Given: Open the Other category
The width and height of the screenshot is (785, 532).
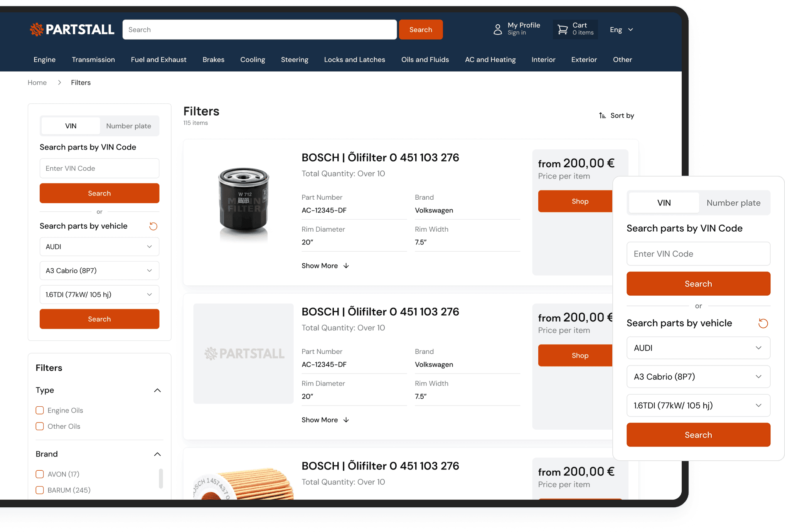Looking at the screenshot, I should 622,59.
